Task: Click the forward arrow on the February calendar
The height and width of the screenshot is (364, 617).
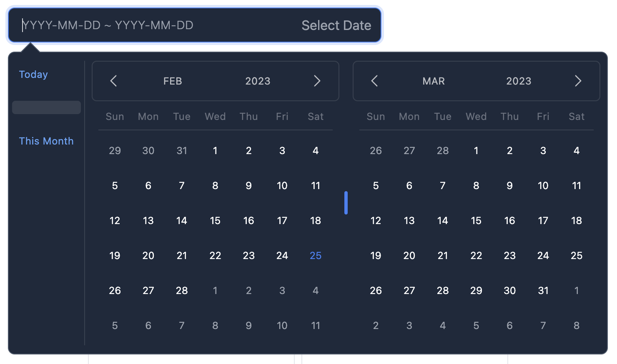Action: pos(317,81)
